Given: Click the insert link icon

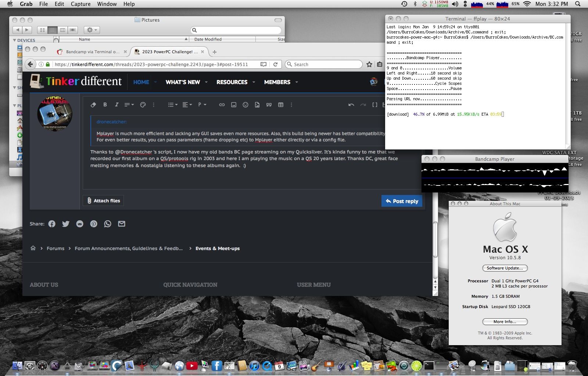Looking at the screenshot, I should [x=222, y=105].
